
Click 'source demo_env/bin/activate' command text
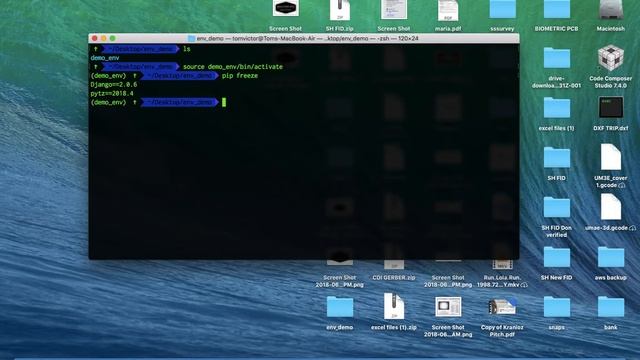[x=233, y=67]
